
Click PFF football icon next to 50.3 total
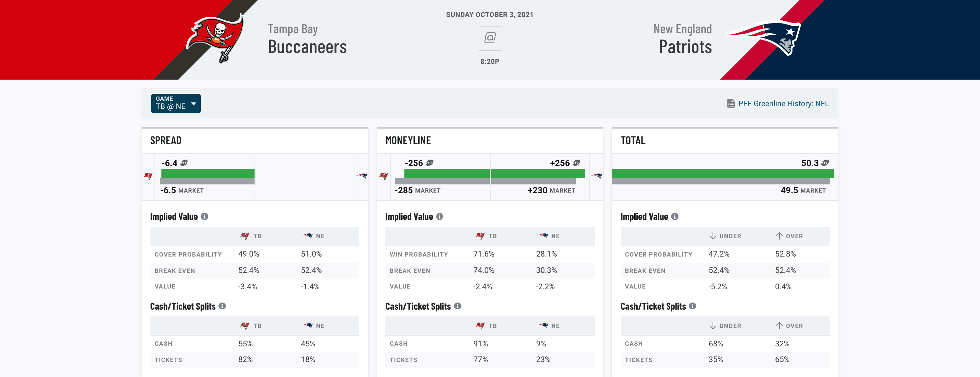click(825, 163)
